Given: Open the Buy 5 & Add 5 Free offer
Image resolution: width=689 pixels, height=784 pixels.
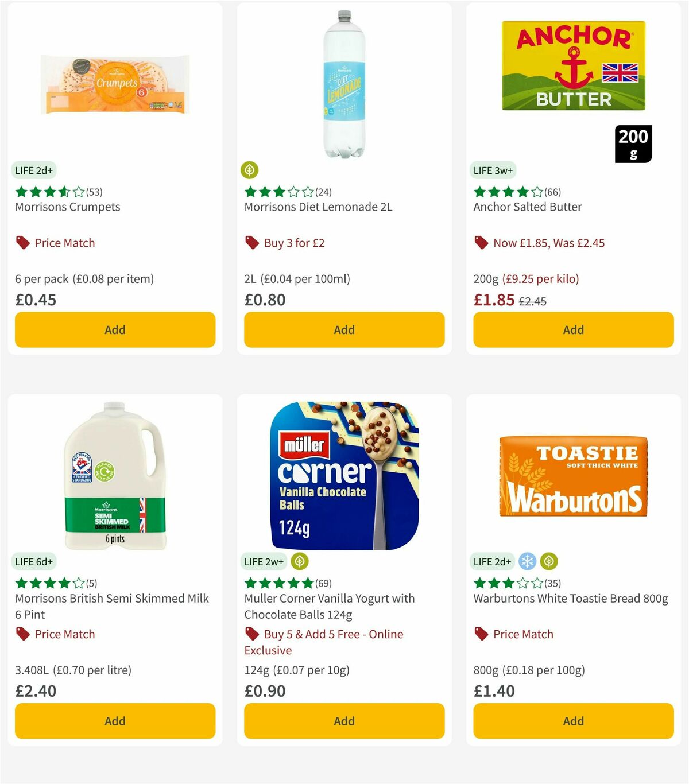Looking at the screenshot, I should point(332,634).
